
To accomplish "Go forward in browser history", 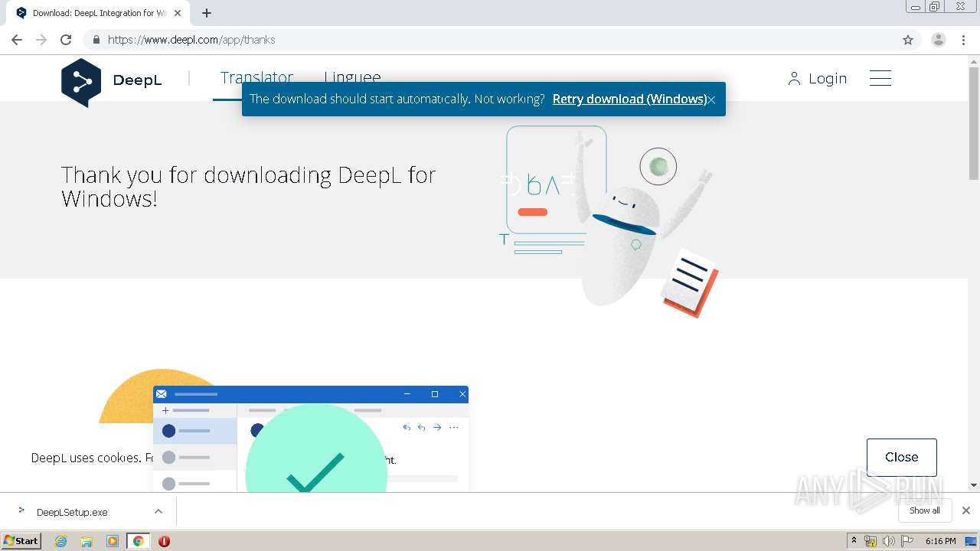I will (41, 40).
